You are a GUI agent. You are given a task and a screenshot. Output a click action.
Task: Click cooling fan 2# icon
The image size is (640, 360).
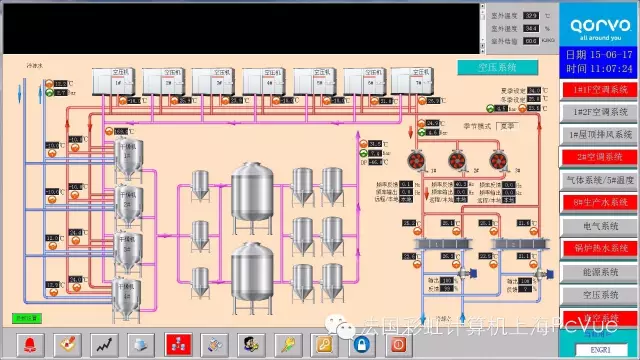click(x=458, y=161)
